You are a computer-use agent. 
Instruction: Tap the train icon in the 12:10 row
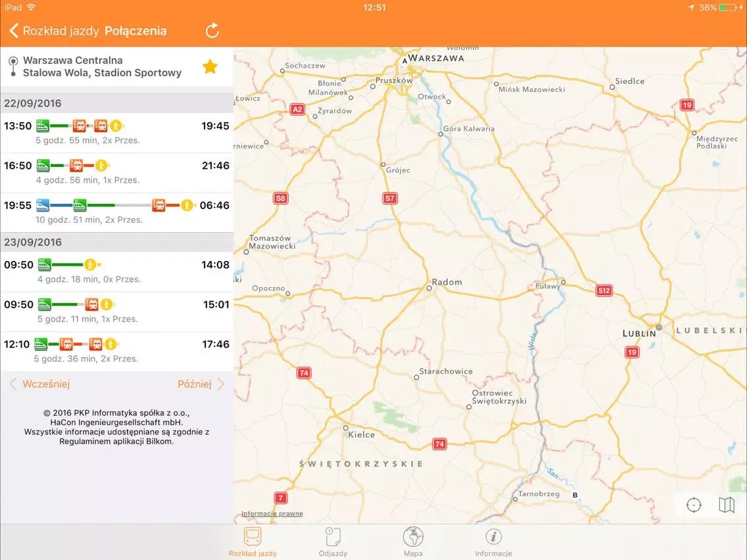[41, 344]
